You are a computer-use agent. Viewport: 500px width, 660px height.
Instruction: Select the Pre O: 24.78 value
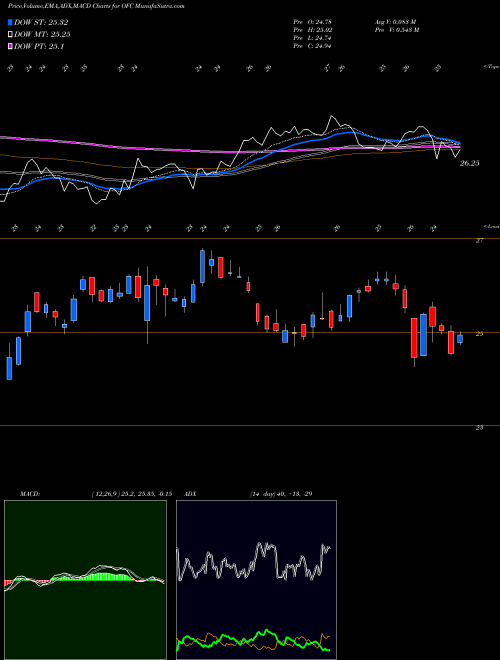313,21
